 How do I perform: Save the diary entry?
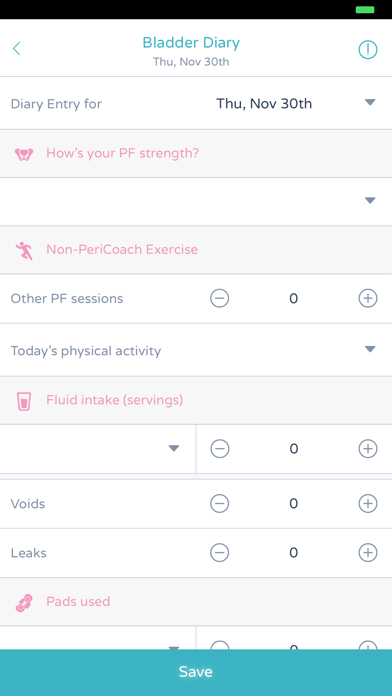196,672
